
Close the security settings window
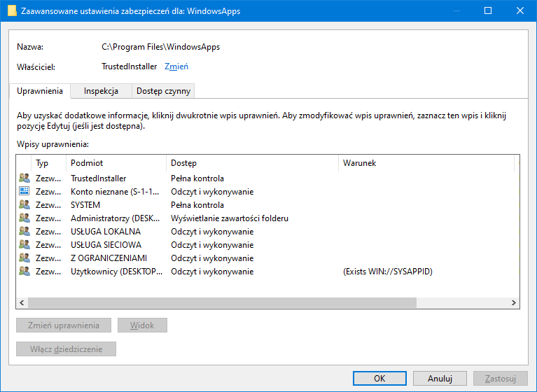520,10
